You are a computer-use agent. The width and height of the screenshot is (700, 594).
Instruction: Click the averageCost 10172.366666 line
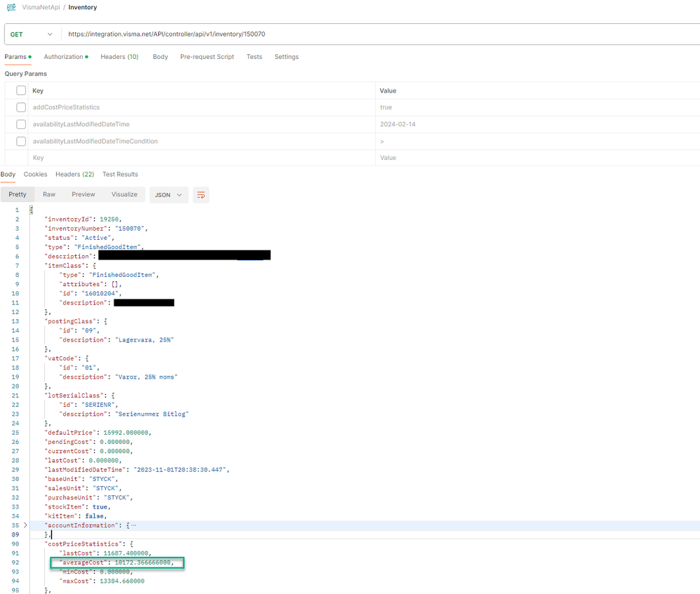pos(117,562)
